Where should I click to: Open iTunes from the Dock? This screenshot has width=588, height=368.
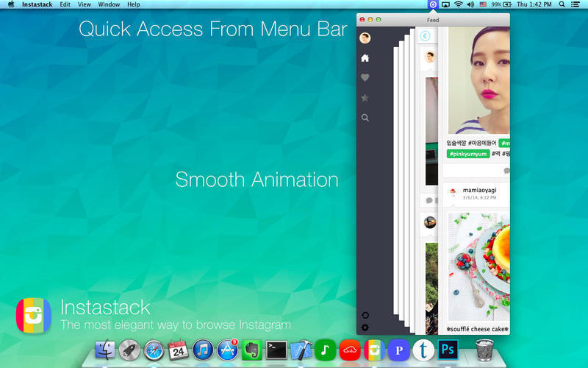pos(203,350)
